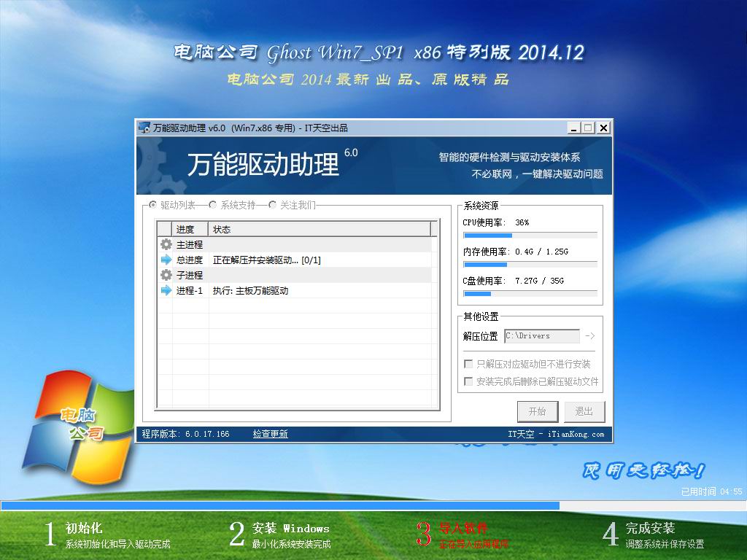The width and height of the screenshot is (747, 560).
Task: Click the app icon in the title bar
Action: tap(144, 128)
